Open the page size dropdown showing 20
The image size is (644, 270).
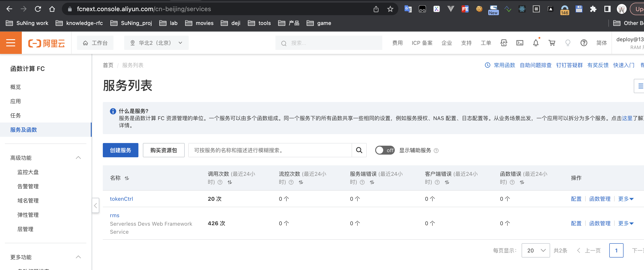535,250
